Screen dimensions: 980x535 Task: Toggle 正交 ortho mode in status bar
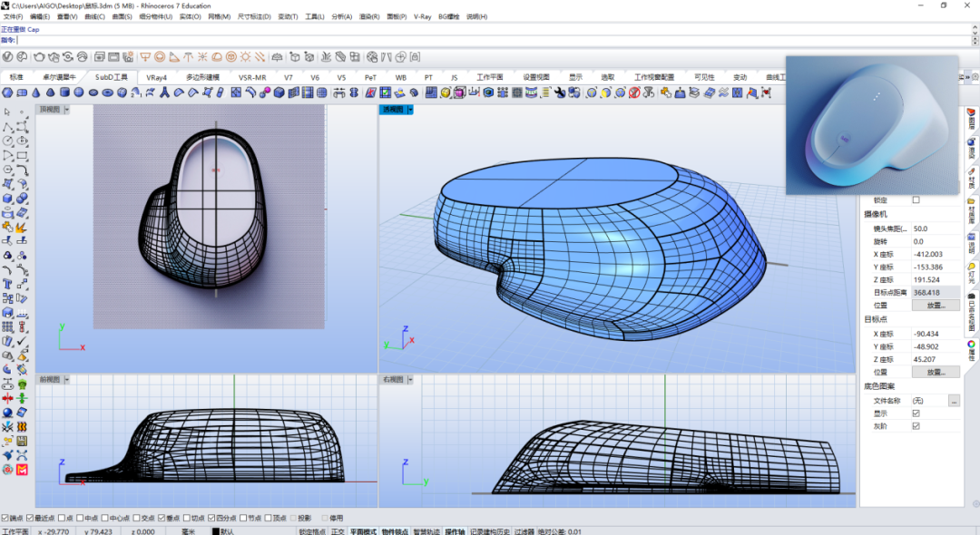pyautogui.click(x=338, y=531)
